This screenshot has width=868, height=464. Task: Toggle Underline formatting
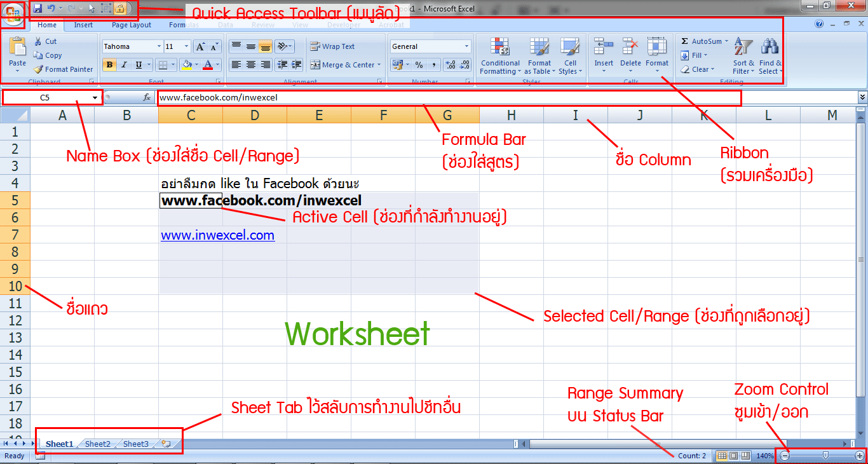click(x=139, y=65)
